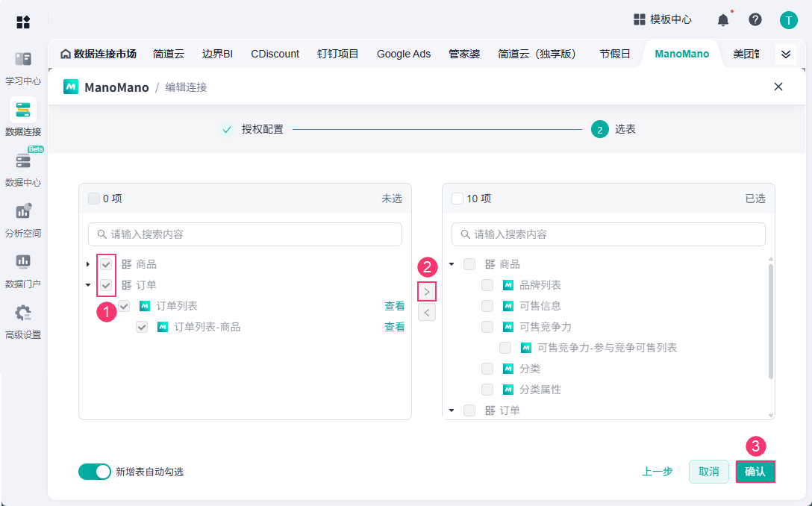The image size is (812, 506).
Task: Click 可售信息 table icon
Action: (508, 306)
